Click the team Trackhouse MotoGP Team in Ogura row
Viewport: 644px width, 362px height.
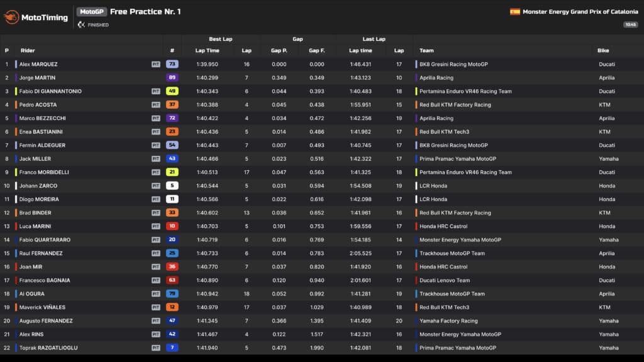tap(452, 294)
